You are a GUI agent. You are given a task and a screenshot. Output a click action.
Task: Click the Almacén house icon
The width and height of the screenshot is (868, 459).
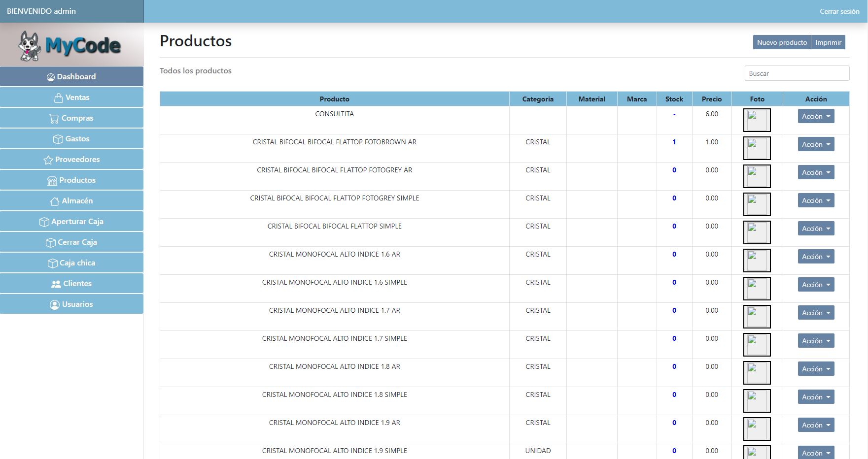(54, 201)
